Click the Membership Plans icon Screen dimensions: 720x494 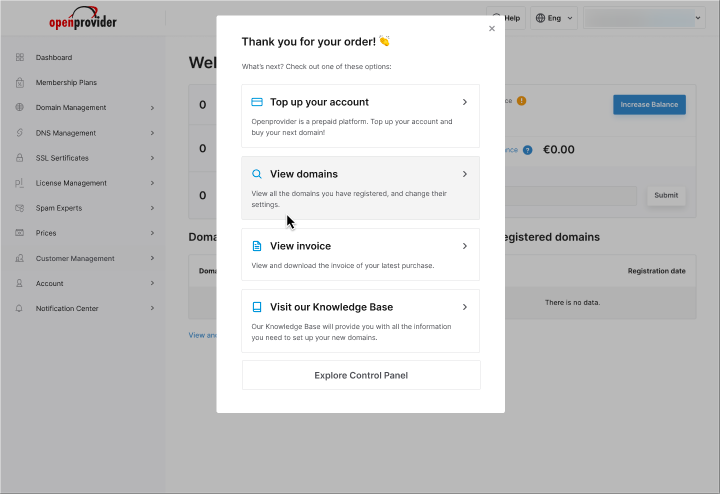[x=19, y=83]
